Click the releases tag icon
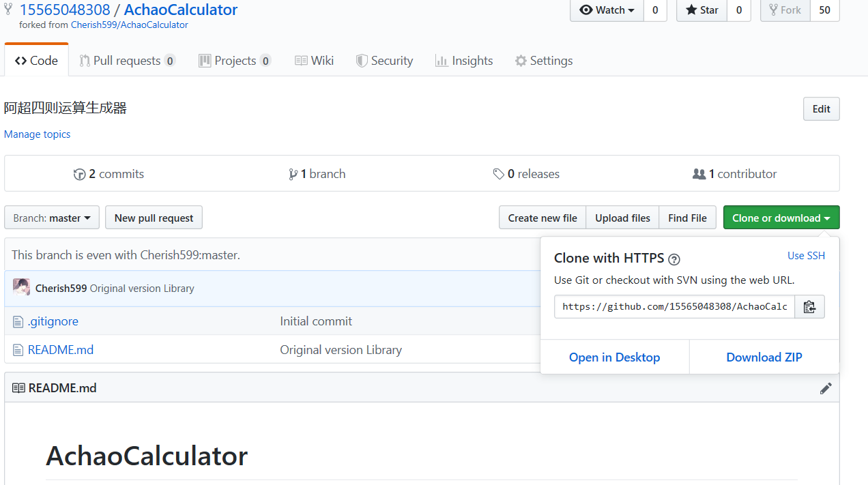This screenshot has height=485, width=868. (499, 174)
